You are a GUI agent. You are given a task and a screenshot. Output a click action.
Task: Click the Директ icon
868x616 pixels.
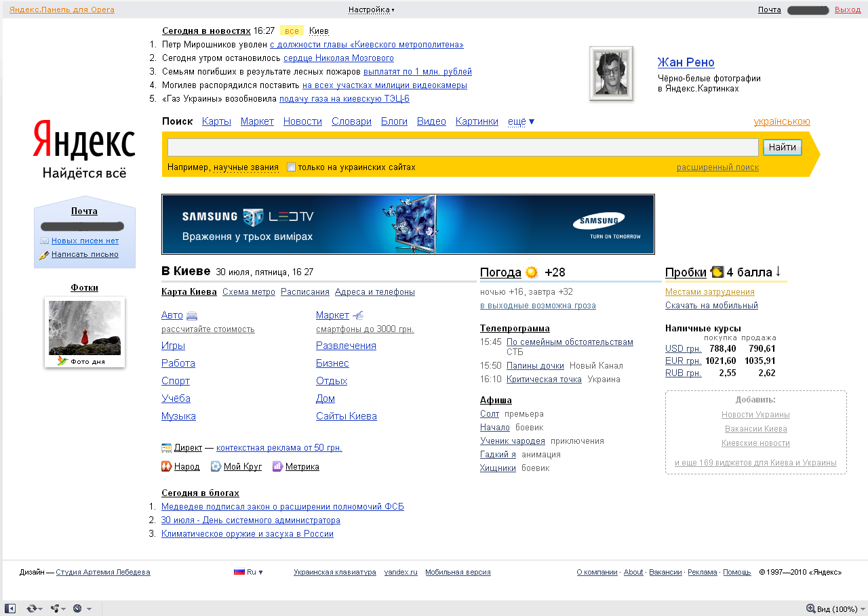[x=167, y=448]
